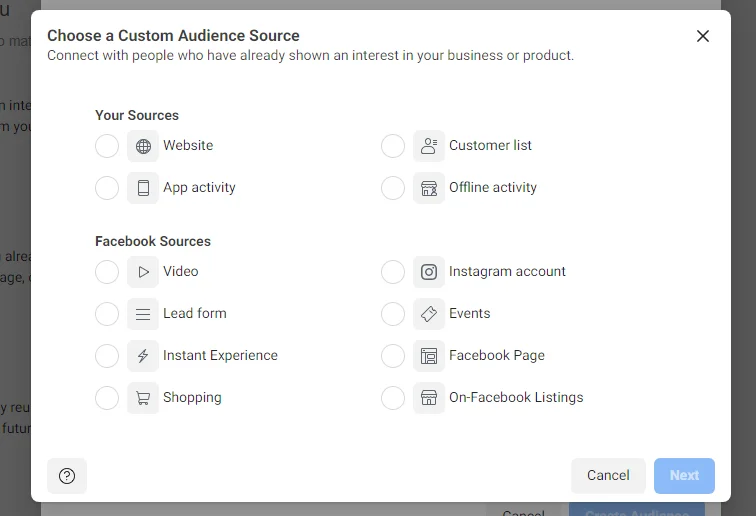The height and width of the screenshot is (516, 756).
Task: Click the Next button
Action: (x=684, y=475)
